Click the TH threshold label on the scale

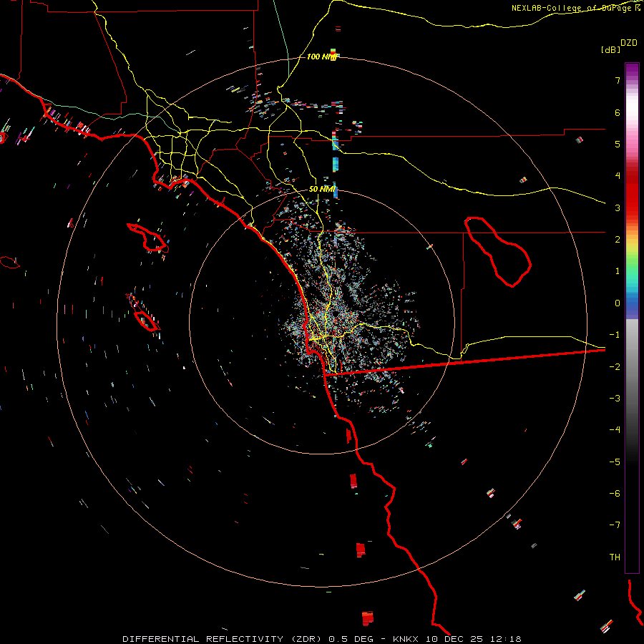pyautogui.click(x=615, y=557)
